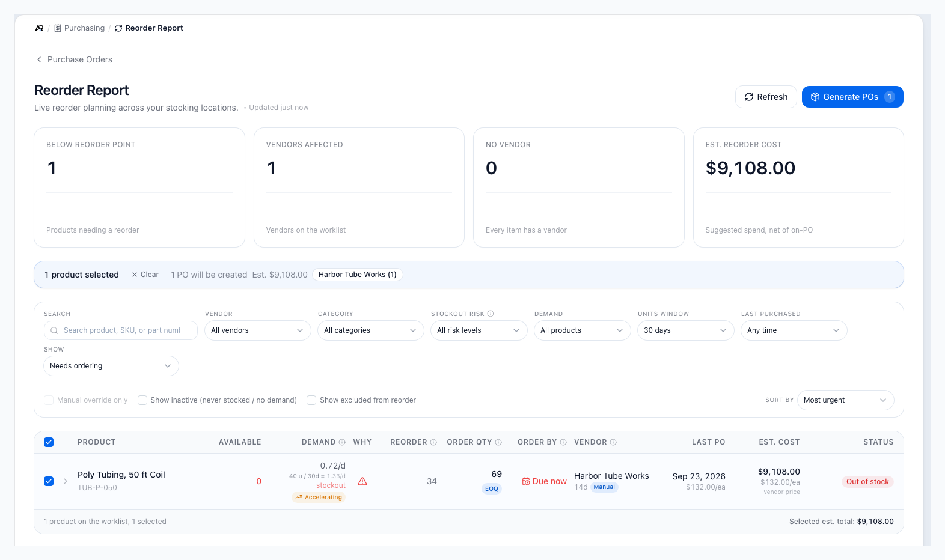Click the Out of stock status badge
Screen dimensions: 945x560
[x=867, y=482]
